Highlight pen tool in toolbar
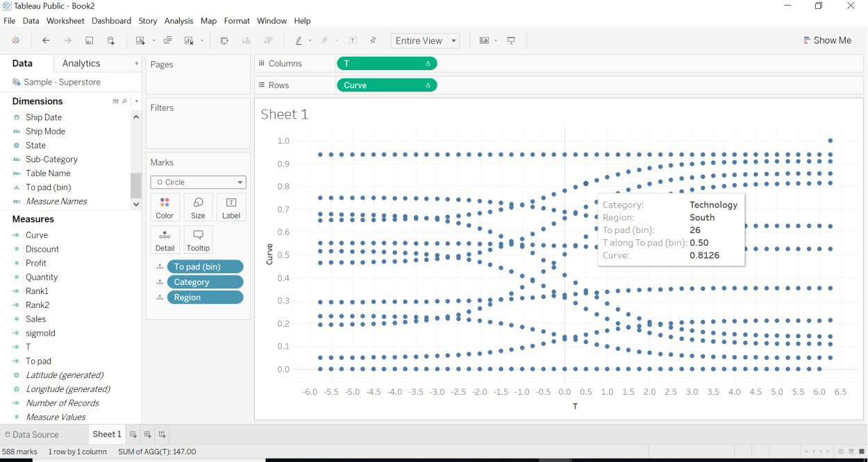868x462 pixels. click(x=299, y=40)
